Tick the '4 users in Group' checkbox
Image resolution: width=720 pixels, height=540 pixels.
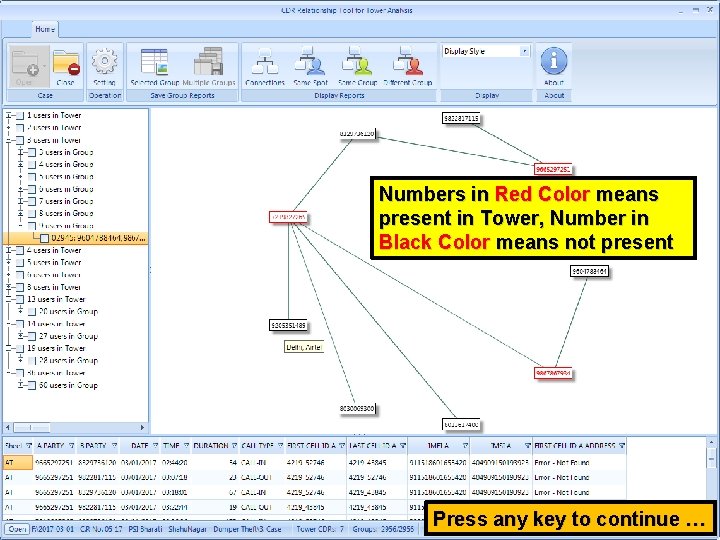(x=32, y=164)
